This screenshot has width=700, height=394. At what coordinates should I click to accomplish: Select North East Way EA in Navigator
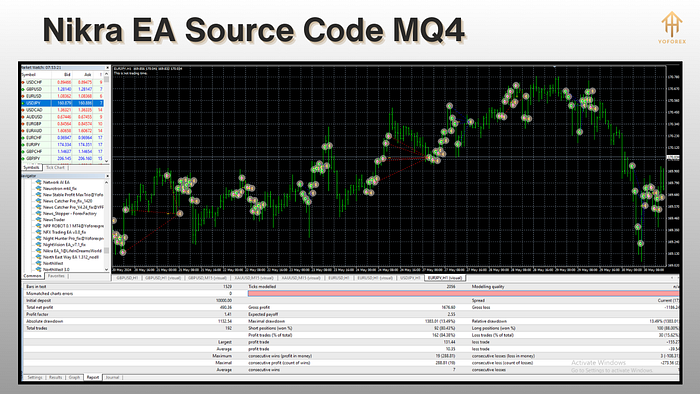[x=71, y=257]
